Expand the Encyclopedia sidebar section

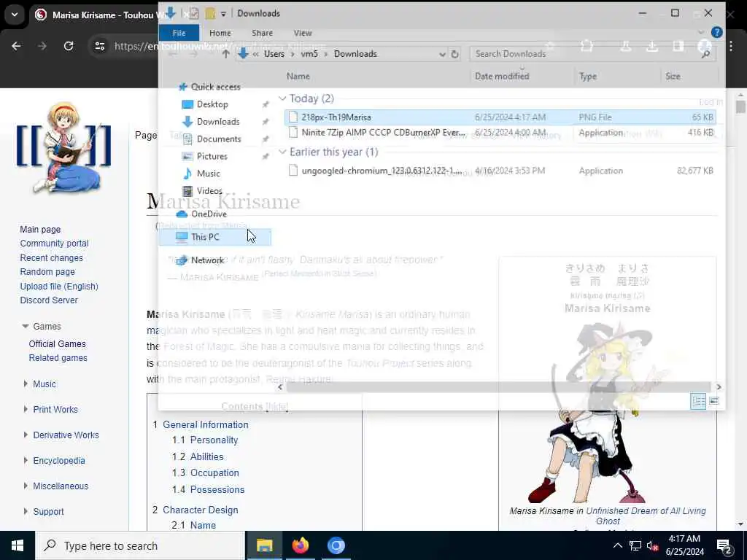pyautogui.click(x=26, y=461)
